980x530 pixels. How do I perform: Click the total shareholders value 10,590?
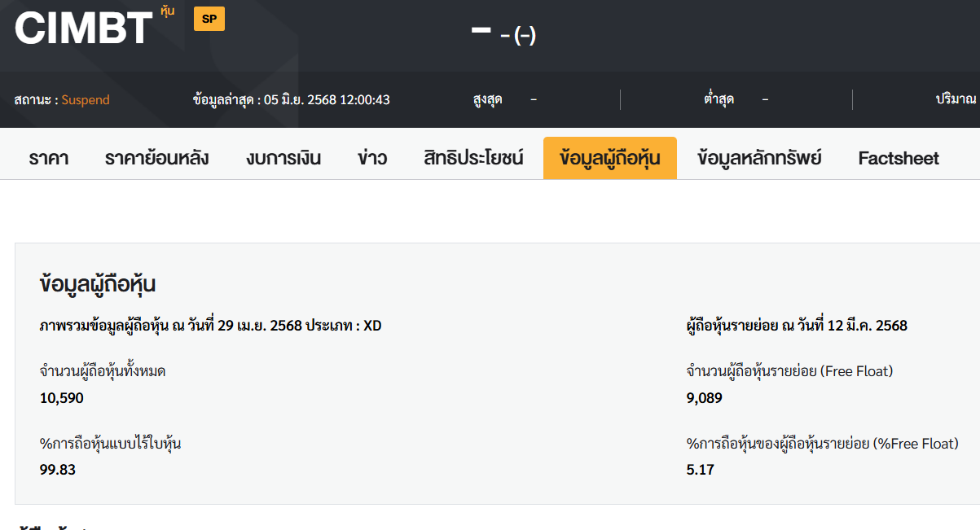point(62,398)
